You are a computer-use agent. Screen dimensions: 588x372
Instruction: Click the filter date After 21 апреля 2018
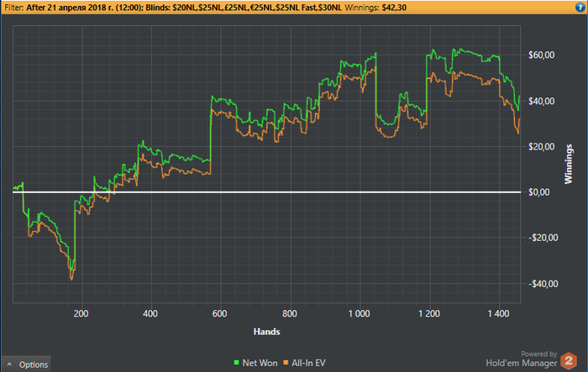pos(84,8)
